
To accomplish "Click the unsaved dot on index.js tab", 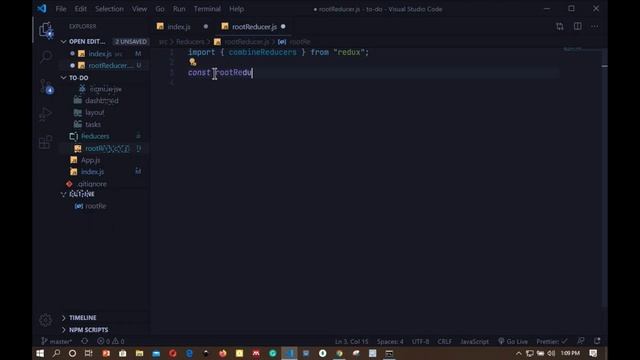I will coord(206,27).
